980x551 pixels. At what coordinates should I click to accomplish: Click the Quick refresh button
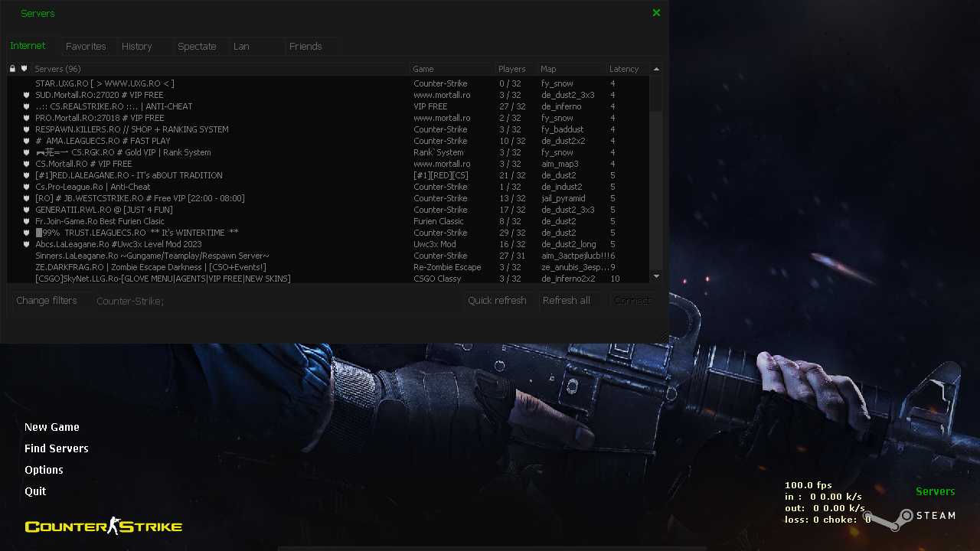(x=497, y=301)
